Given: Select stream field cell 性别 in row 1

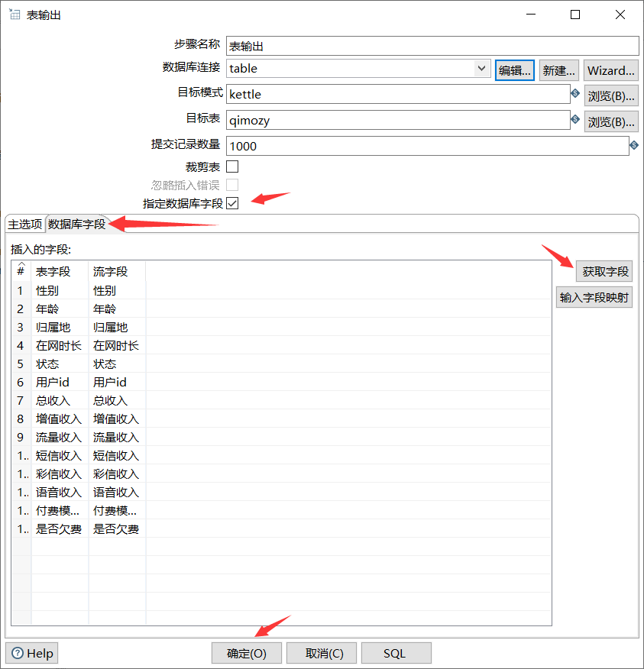Looking at the screenshot, I should click(x=117, y=290).
